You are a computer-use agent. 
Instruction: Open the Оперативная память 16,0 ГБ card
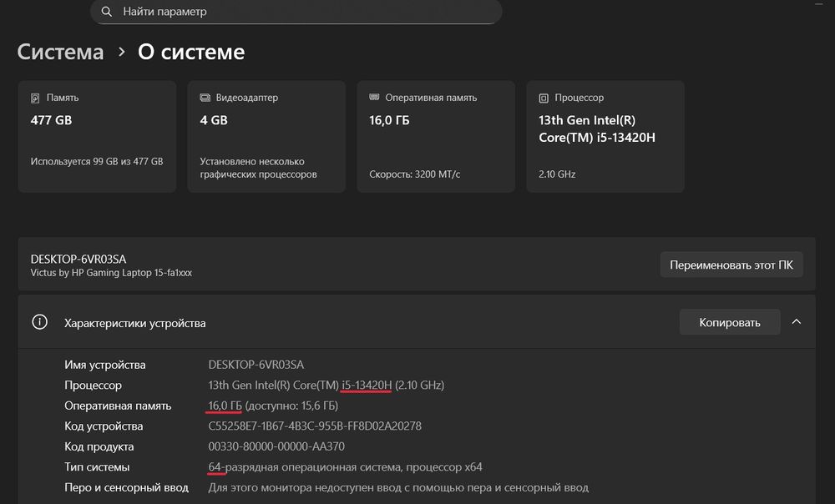coord(436,137)
